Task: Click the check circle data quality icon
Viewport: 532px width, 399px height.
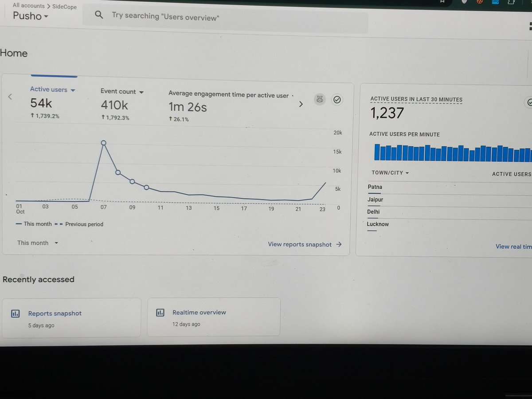Action: [x=337, y=100]
